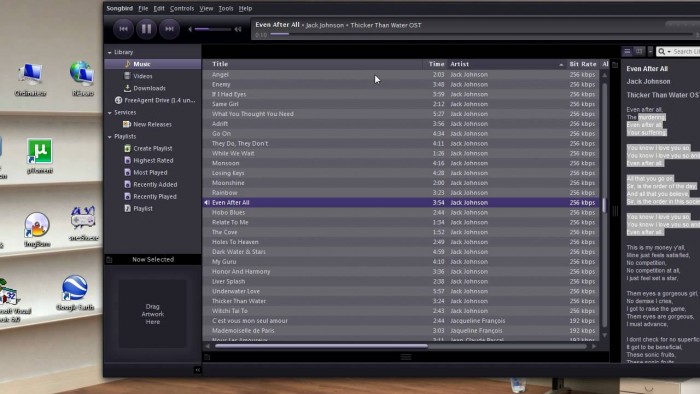This screenshot has width=700, height=394.
Task: Open search engine dropdown magnifier
Action: (x=663, y=52)
